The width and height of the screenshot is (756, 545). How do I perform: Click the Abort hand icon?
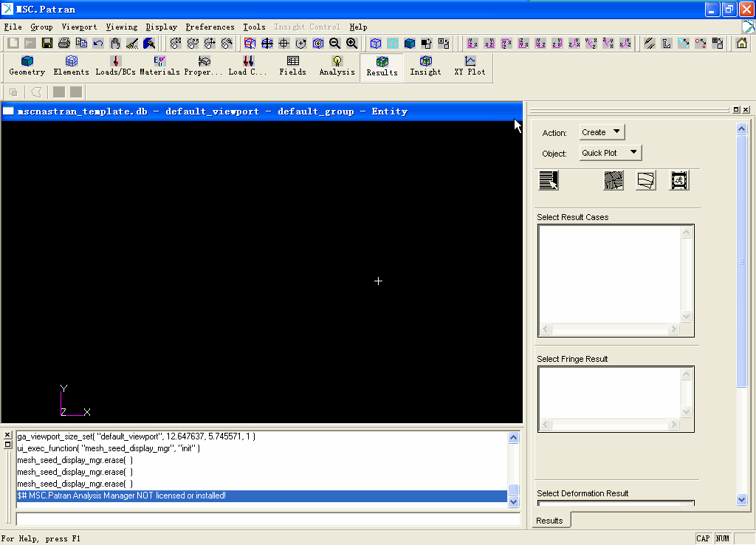coord(115,44)
